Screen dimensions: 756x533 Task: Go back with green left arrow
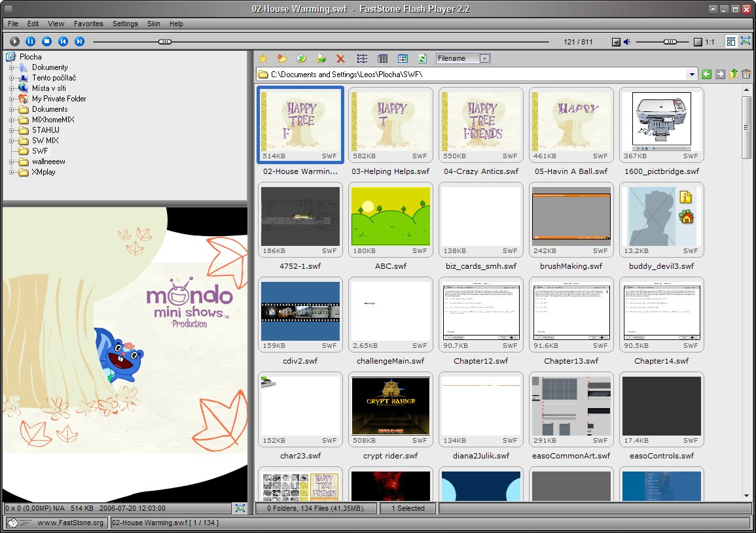pos(706,74)
